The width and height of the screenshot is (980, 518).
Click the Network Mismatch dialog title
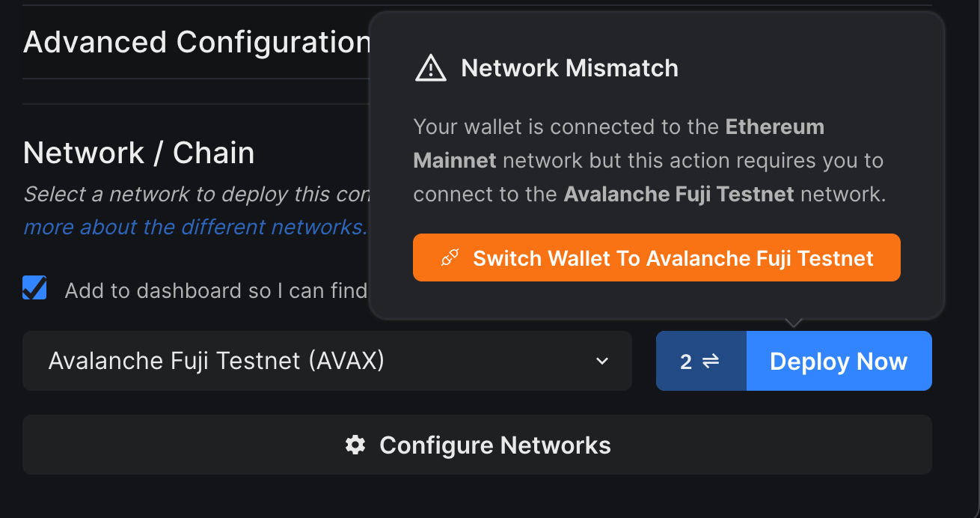(x=569, y=68)
